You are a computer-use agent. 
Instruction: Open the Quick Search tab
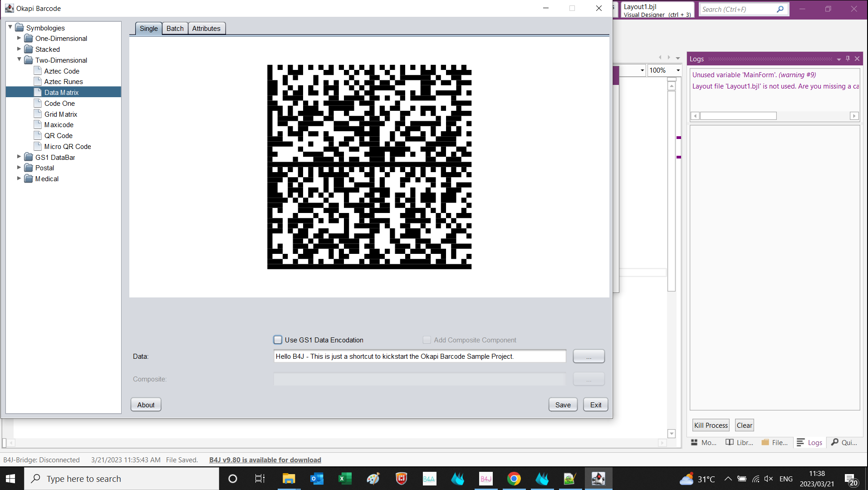[844, 442]
